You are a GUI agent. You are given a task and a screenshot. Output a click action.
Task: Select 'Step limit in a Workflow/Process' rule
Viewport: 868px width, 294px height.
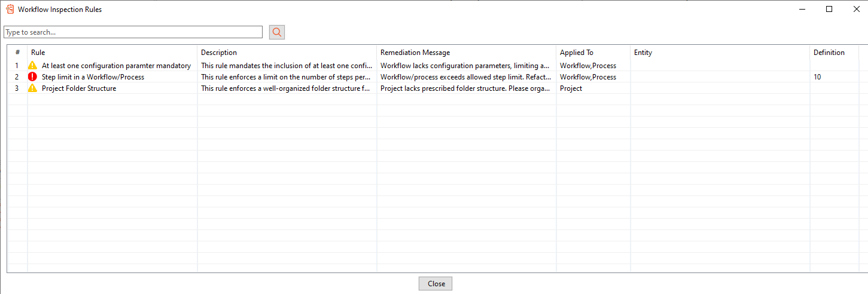(x=93, y=77)
